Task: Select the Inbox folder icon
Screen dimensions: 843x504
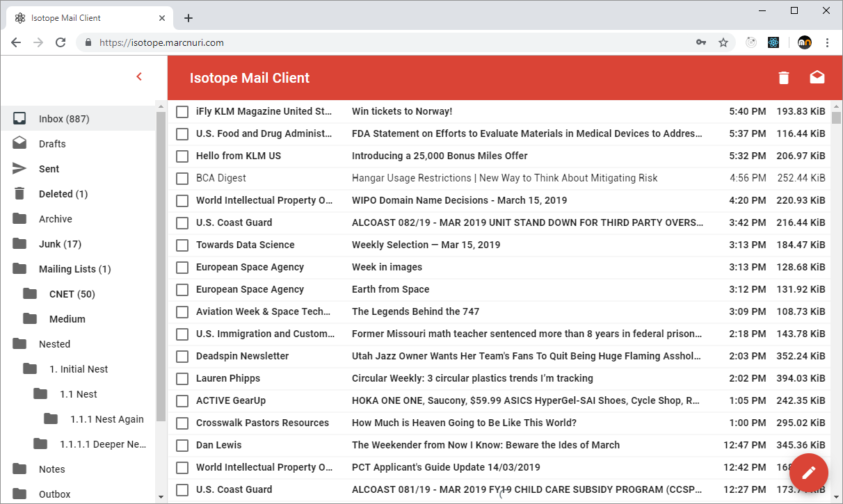Action: click(x=19, y=118)
